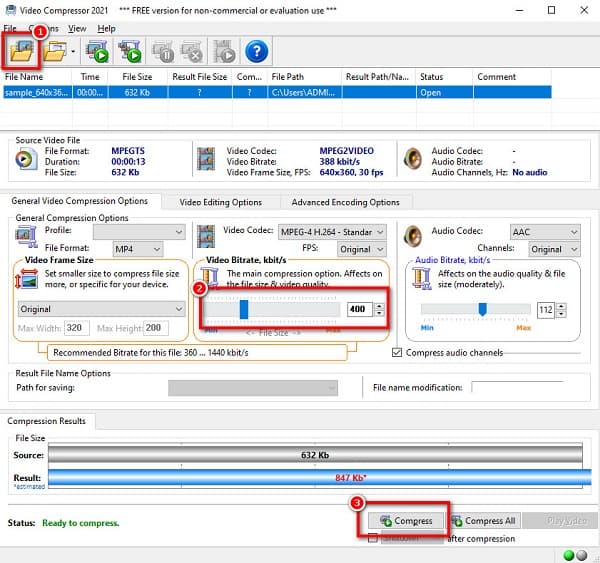Click the File Size column header
600x563 pixels.
click(137, 77)
